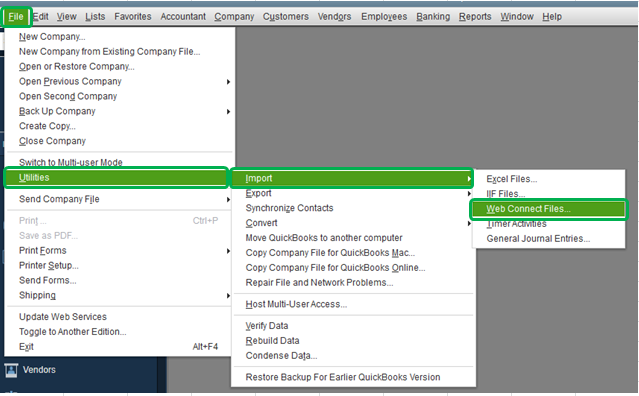Select Synchronize Contacts
This screenshot has height=396, width=639.
pyautogui.click(x=353, y=208)
